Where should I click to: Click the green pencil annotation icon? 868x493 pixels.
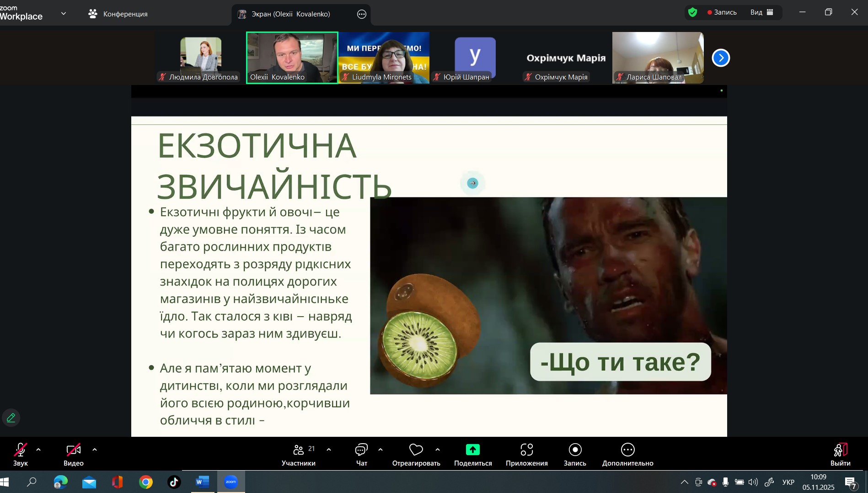tap(11, 418)
